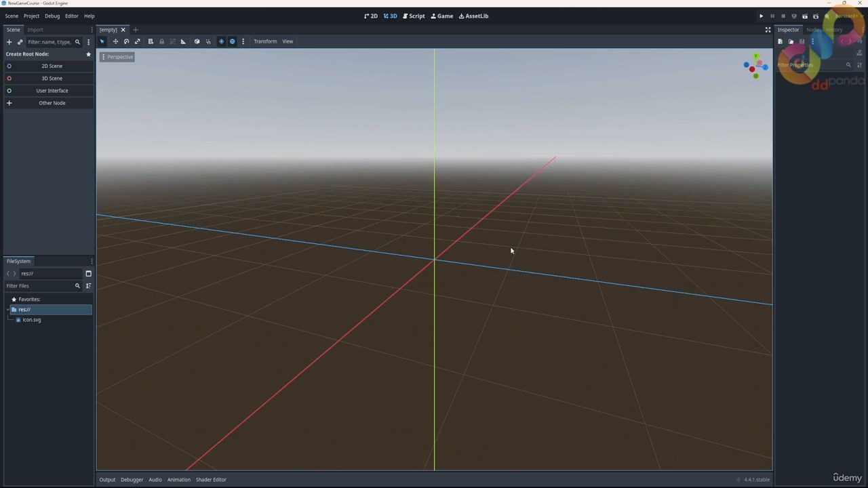The image size is (868, 488).
Task: Open Scene dock extra options dots
Action: pyautogui.click(x=88, y=42)
